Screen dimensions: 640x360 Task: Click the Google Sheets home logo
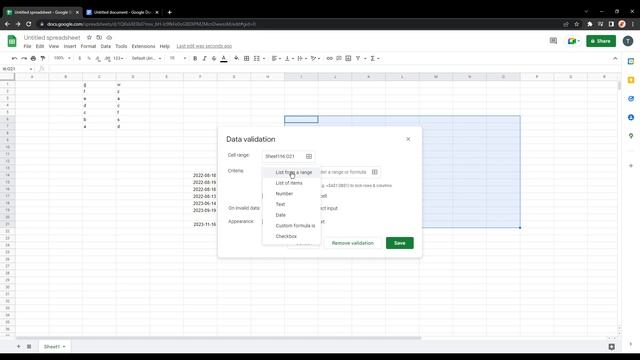click(x=12, y=41)
